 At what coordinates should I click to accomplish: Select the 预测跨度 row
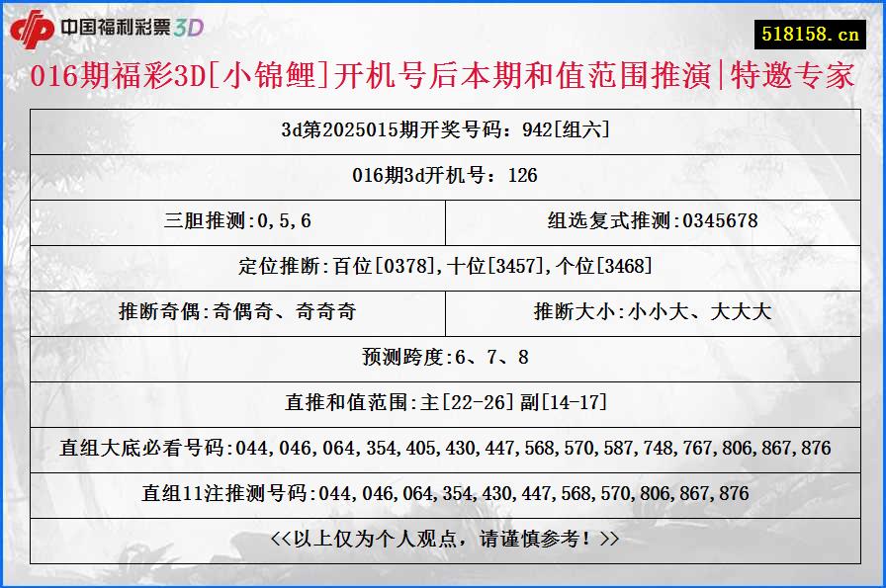pos(443,354)
